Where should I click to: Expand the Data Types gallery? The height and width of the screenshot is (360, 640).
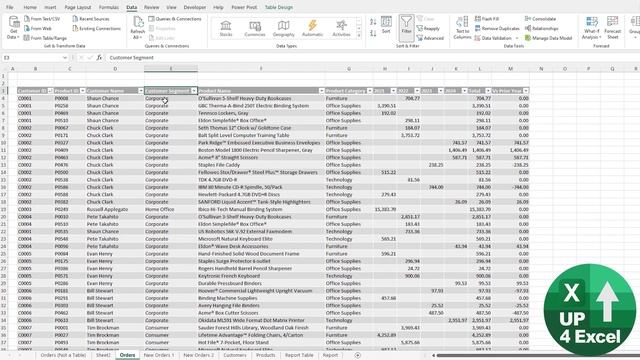359,36
